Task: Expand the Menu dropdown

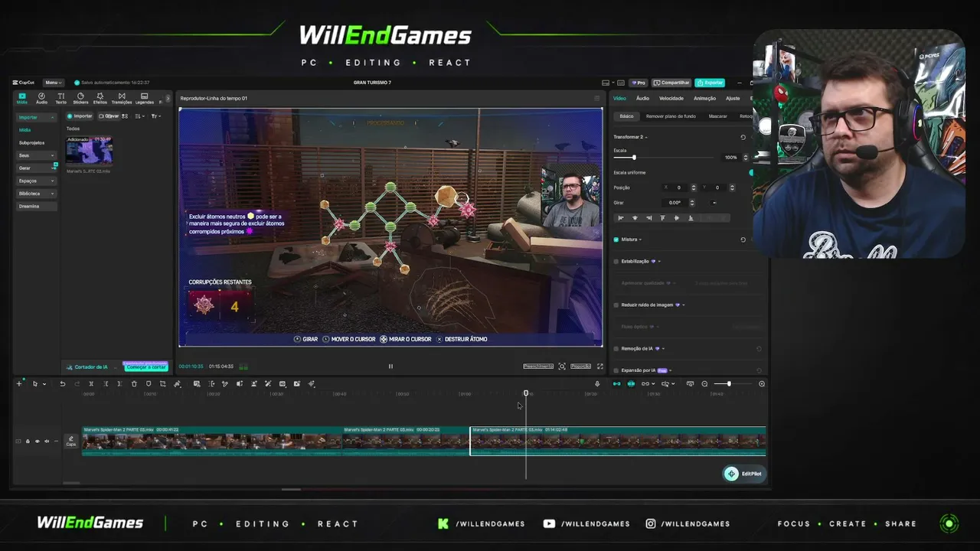Action: coord(53,83)
